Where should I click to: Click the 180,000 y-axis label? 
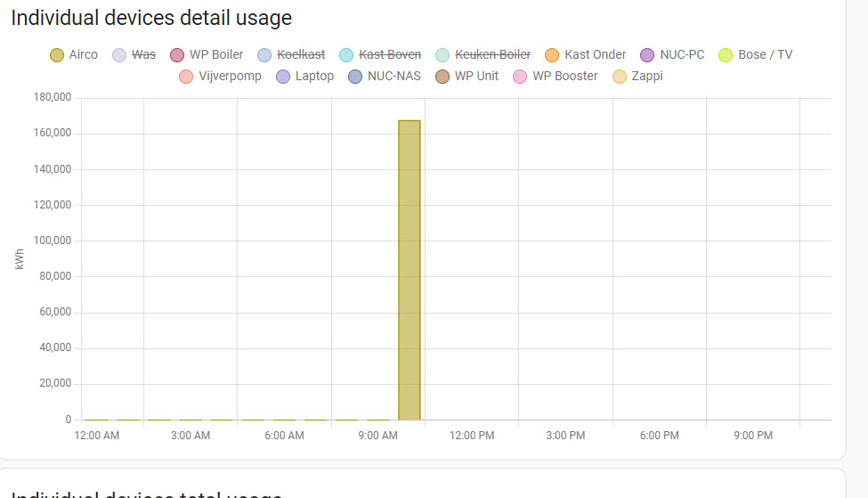click(x=53, y=98)
